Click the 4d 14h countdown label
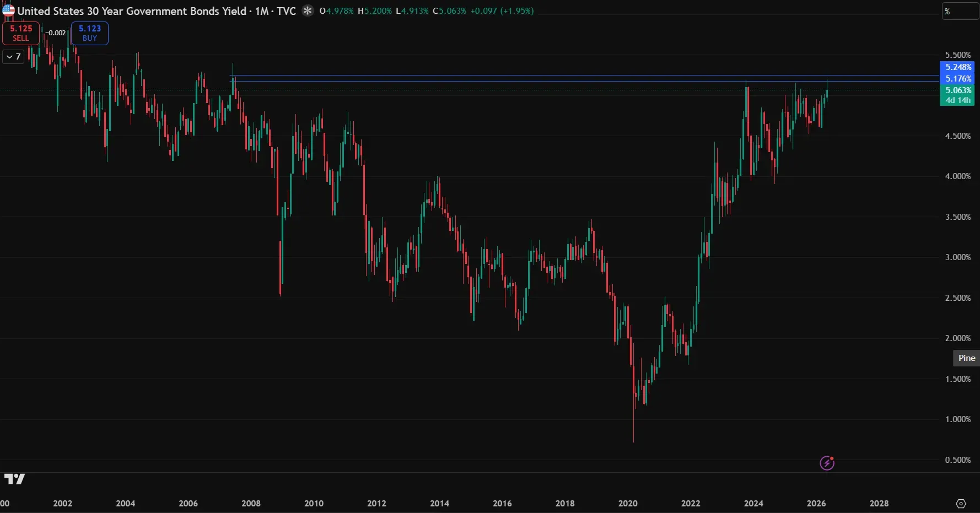980x513 pixels. coord(958,100)
